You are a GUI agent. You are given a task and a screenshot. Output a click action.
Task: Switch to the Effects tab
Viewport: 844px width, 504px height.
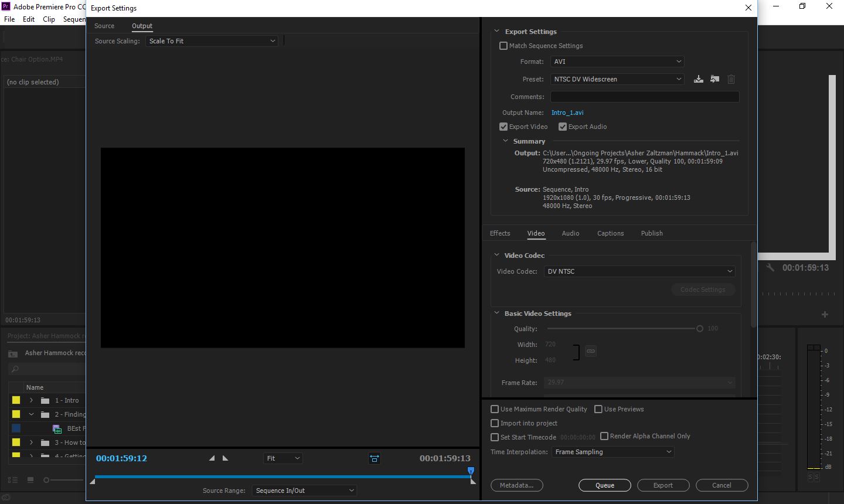500,233
